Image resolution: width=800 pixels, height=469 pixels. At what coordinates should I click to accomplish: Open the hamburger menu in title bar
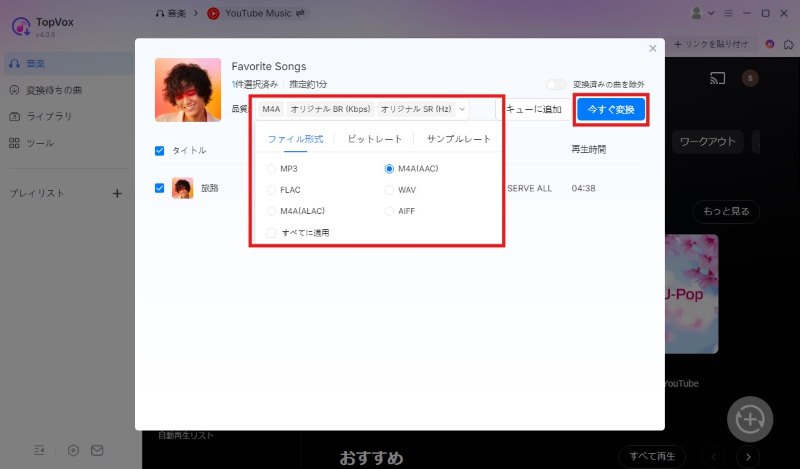728,13
